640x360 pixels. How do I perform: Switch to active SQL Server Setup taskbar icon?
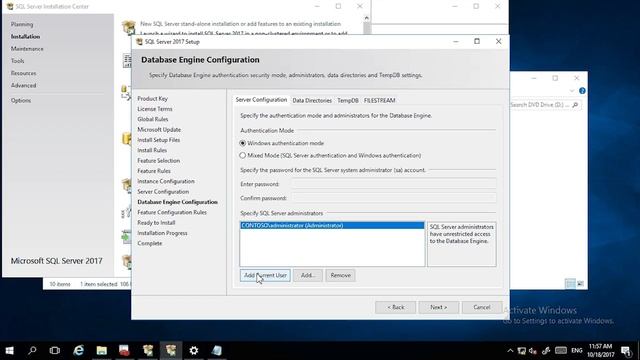point(171,350)
